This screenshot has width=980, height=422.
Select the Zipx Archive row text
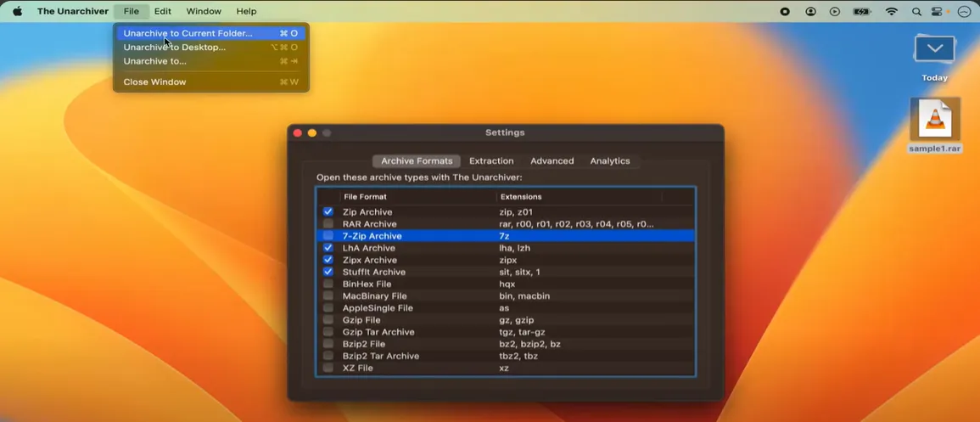369,260
